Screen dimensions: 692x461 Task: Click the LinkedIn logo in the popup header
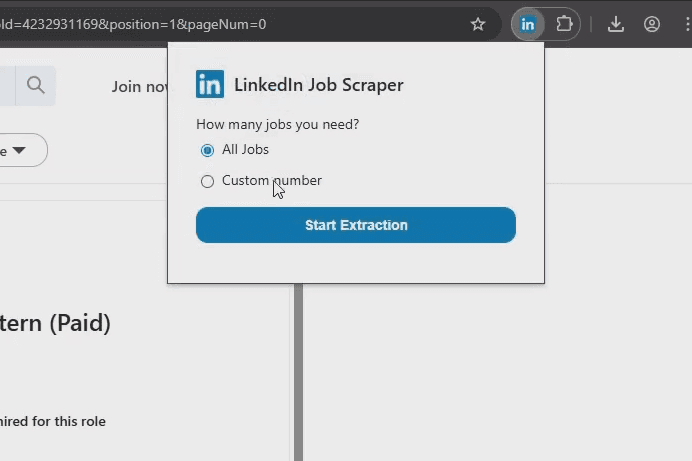point(210,84)
